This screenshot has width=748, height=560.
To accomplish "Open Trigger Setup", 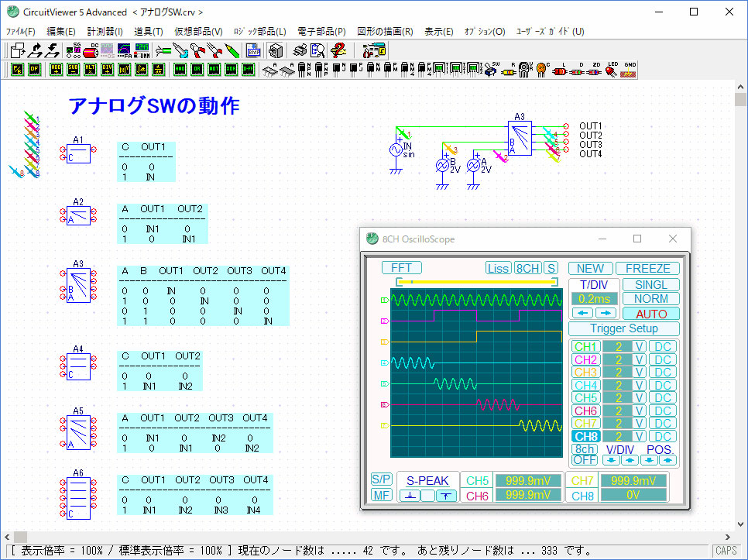I will coord(624,328).
